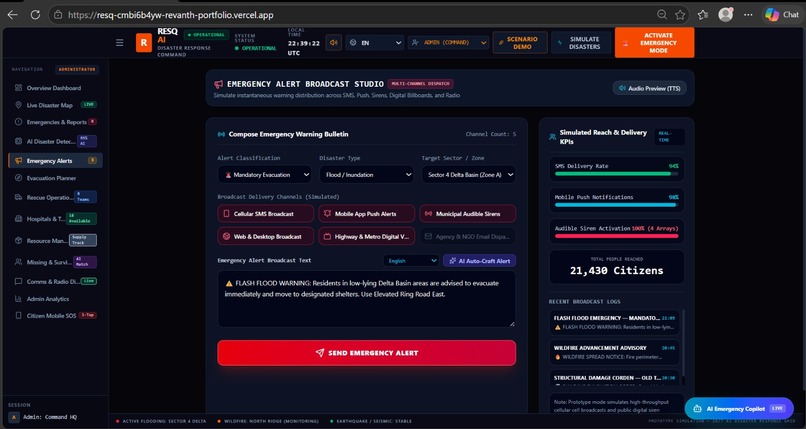Click the Overview Dashboard grid icon

19,88
